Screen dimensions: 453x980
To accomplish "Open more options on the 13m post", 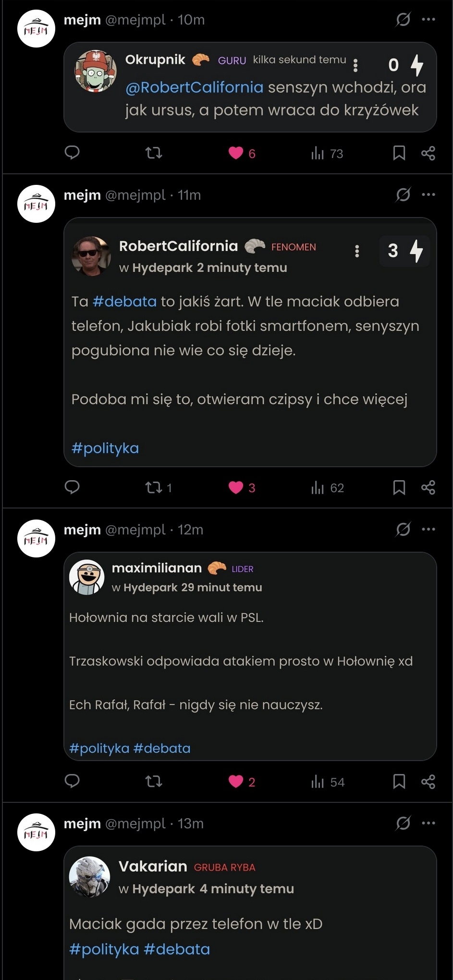I will [429, 823].
